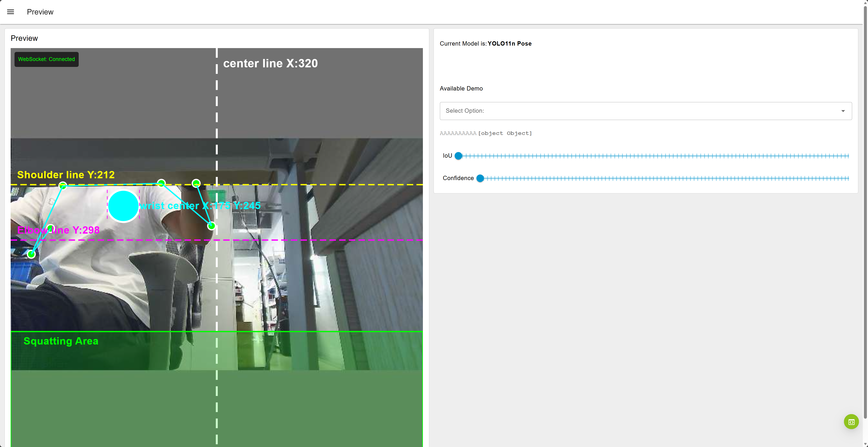
Task: Open the Available Demo select field
Action: point(640,111)
